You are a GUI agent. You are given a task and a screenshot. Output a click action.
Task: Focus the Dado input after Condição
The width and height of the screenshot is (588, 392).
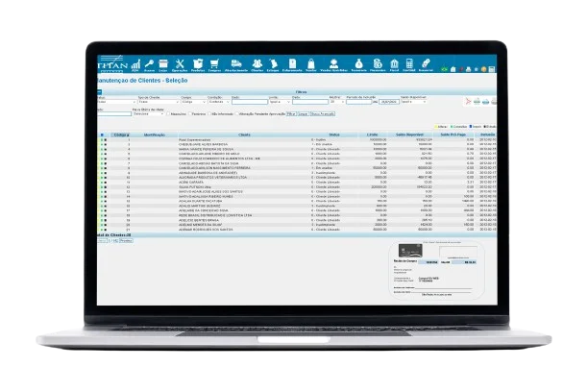(250, 102)
